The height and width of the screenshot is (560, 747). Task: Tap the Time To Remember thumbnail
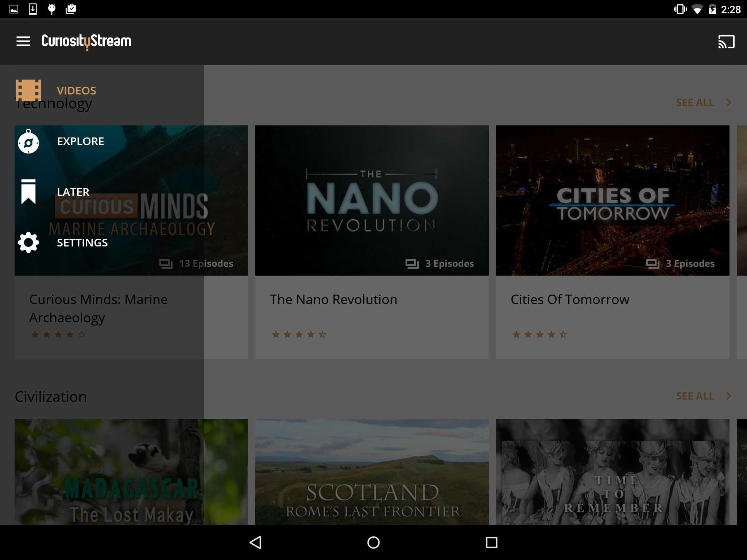pos(612,472)
